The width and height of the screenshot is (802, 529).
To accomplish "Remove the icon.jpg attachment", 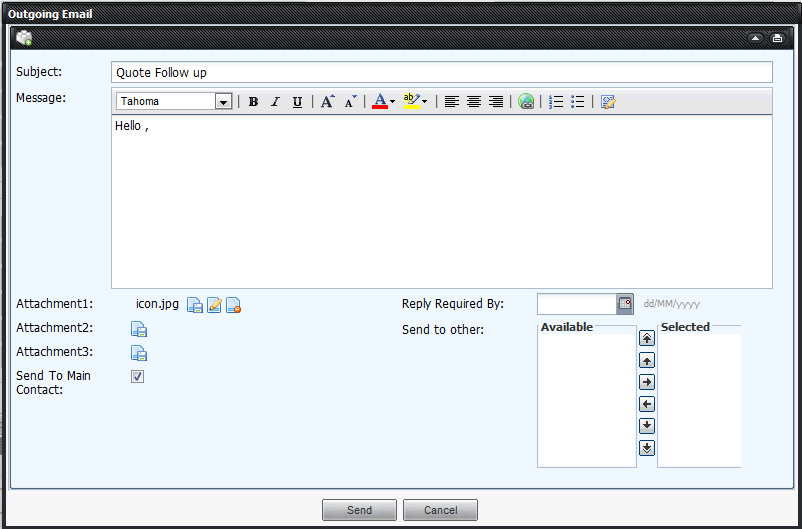I will coord(233,306).
